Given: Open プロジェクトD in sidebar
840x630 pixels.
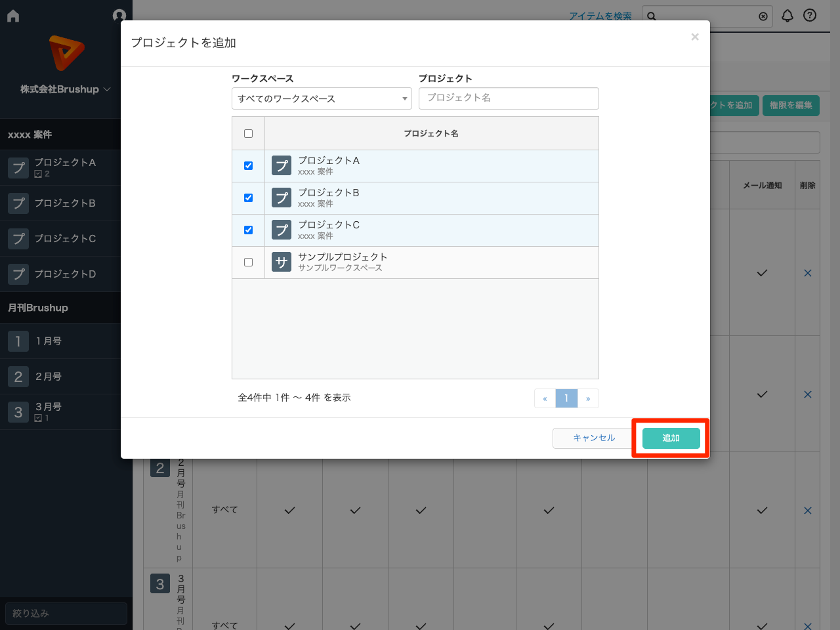Looking at the screenshot, I should pyautogui.click(x=66, y=274).
